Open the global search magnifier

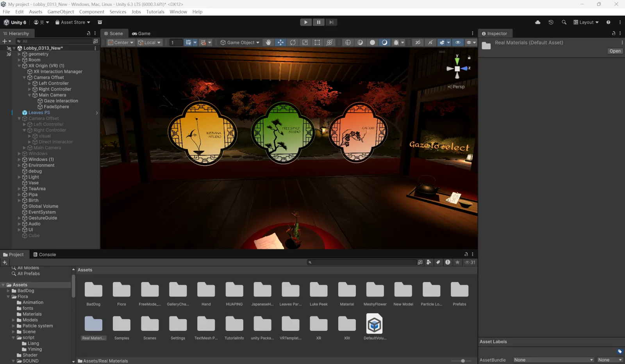click(x=564, y=22)
